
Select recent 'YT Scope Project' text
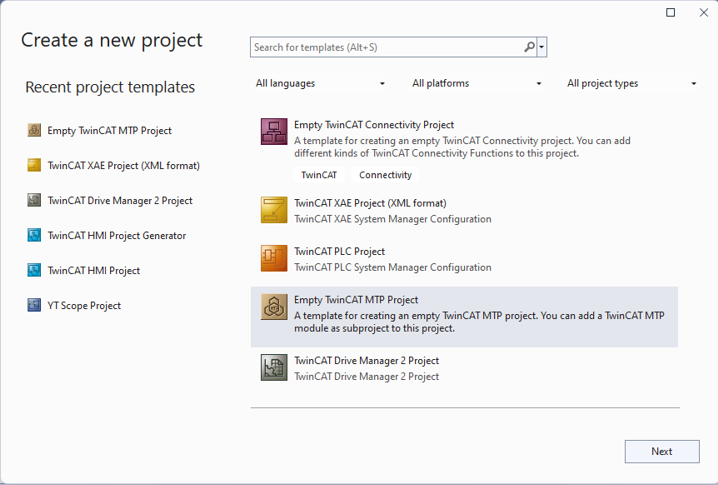pos(84,305)
